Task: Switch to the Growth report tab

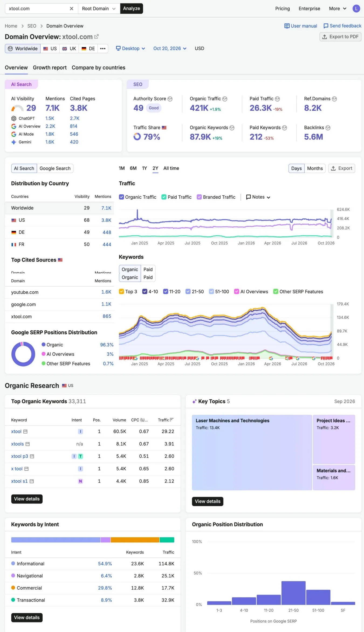Action: (50, 67)
